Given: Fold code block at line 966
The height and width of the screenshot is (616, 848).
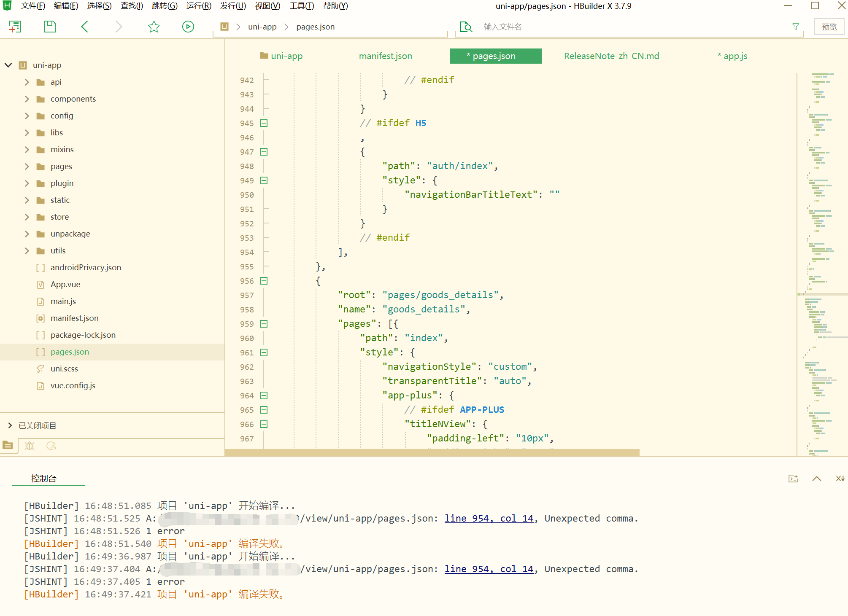Looking at the screenshot, I should (264, 424).
